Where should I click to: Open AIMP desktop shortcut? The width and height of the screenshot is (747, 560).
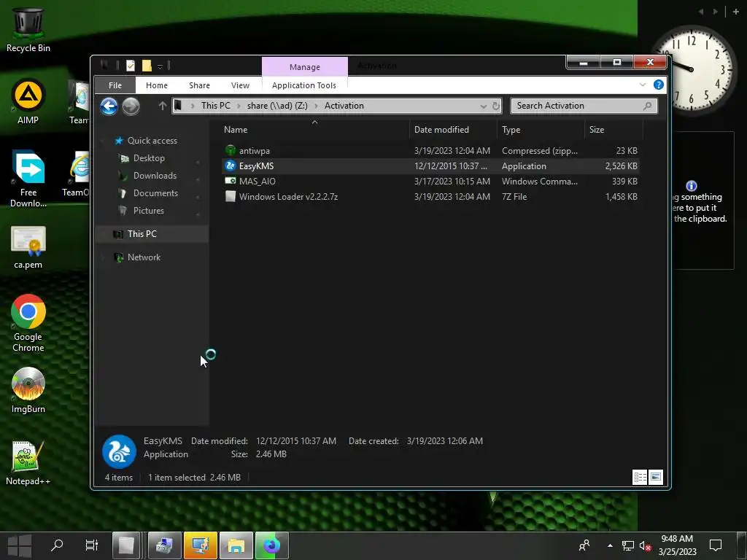coord(28,101)
